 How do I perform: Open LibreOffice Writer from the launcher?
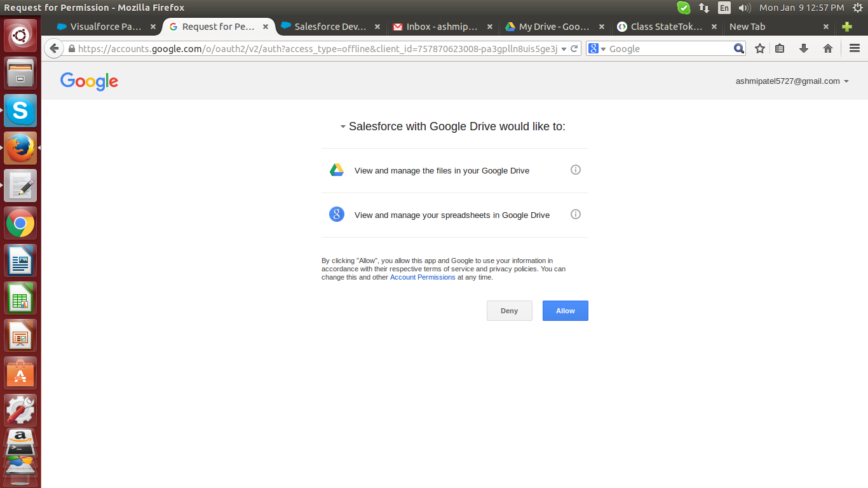pos(20,261)
